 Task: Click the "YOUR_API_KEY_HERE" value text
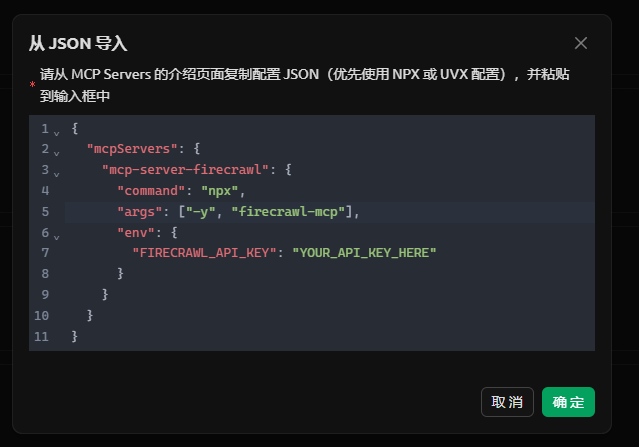pyautogui.click(x=364, y=253)
